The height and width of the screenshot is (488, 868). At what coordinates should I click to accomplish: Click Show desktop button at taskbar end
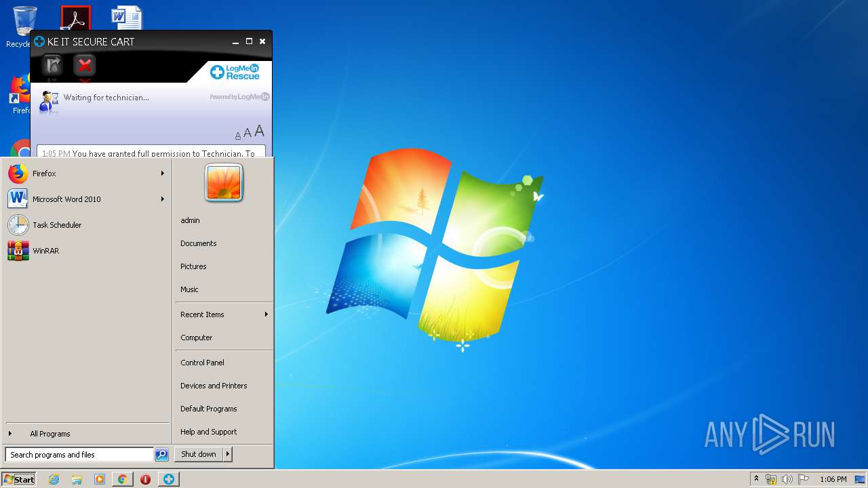coord(860,479)
